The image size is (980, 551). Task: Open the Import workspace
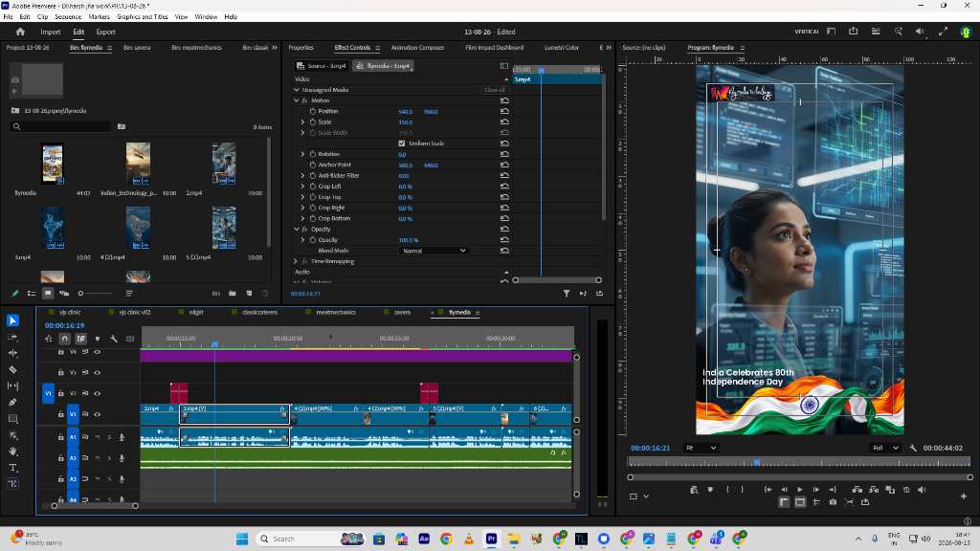pyautogui.click(x=51, y=32)
